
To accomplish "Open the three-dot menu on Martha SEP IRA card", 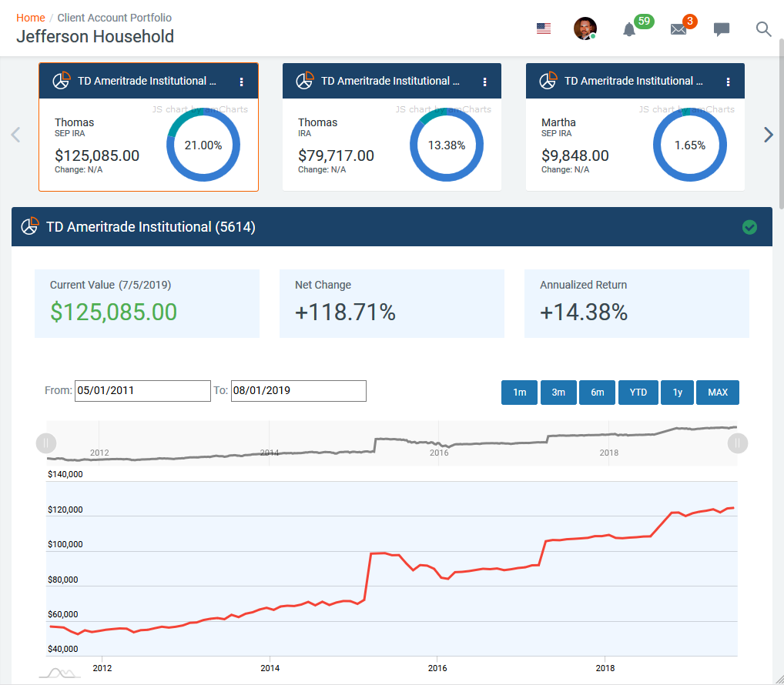I will [x=728, y=82].
